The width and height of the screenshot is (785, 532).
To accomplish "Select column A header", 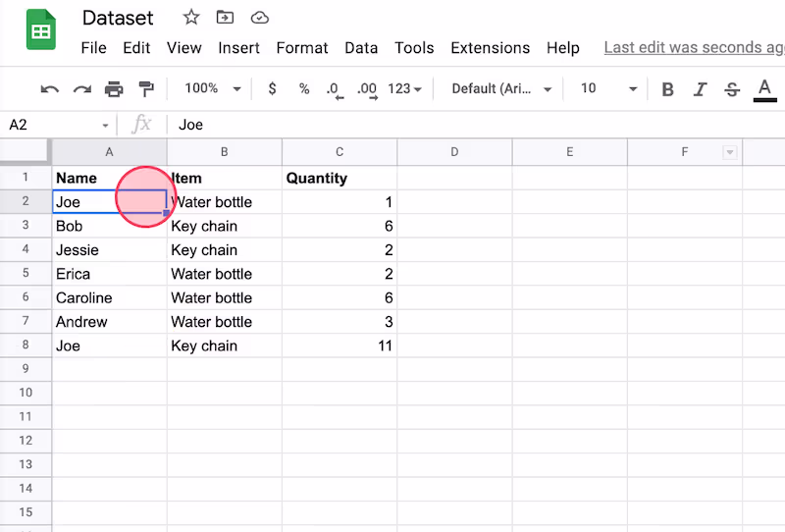I will (109, 152).
